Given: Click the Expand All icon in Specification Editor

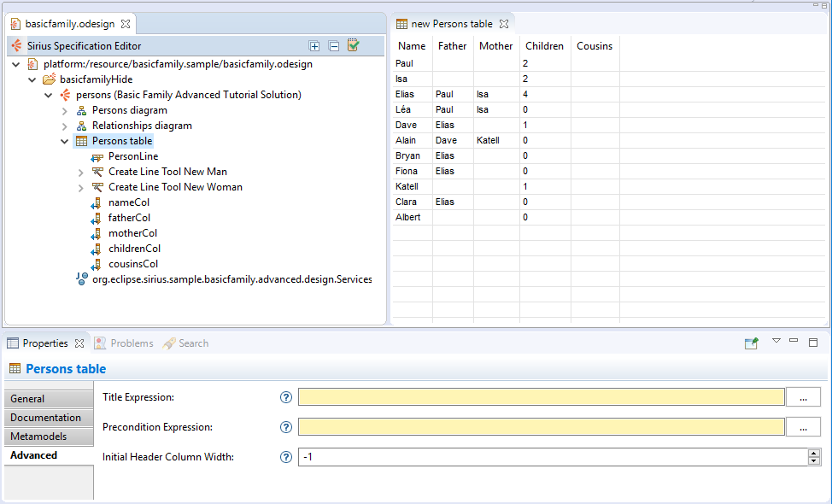Looking at the screenshot, I should (314, 46).
